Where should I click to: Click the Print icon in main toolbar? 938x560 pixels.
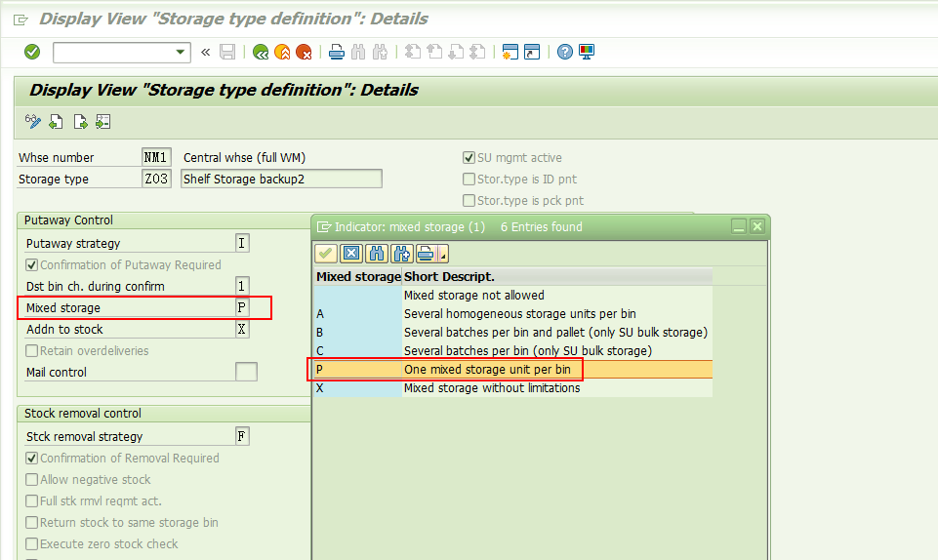pyautogui.click(x=337, y=52)
